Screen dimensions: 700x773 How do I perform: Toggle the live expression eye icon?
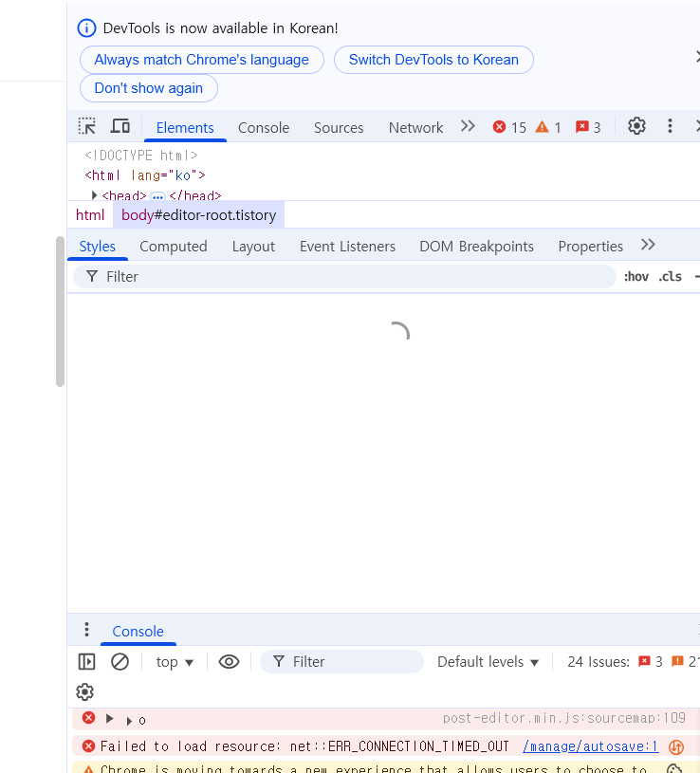coord(229,662)
